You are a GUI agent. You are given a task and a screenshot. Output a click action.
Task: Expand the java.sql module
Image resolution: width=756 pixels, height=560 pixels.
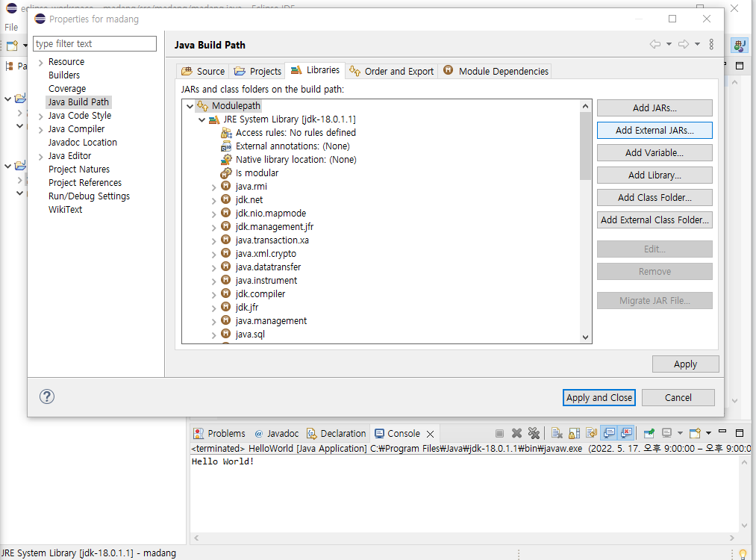pos(213,335)
